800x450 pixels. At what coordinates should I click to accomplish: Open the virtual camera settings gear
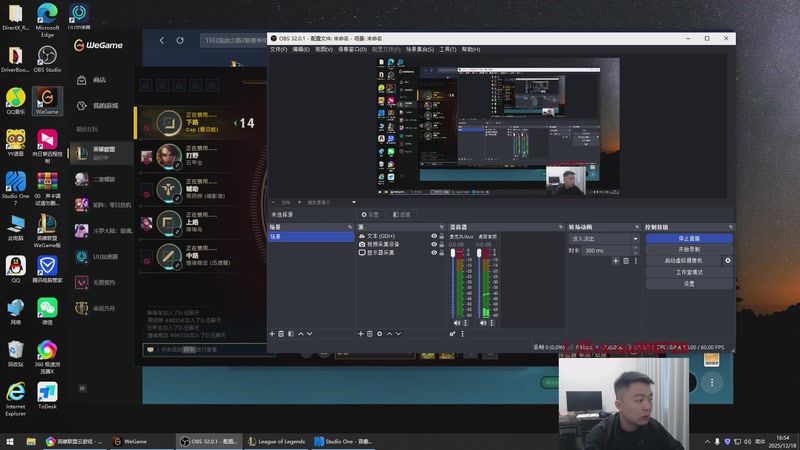pyautogui.click(x=728, y=261)
